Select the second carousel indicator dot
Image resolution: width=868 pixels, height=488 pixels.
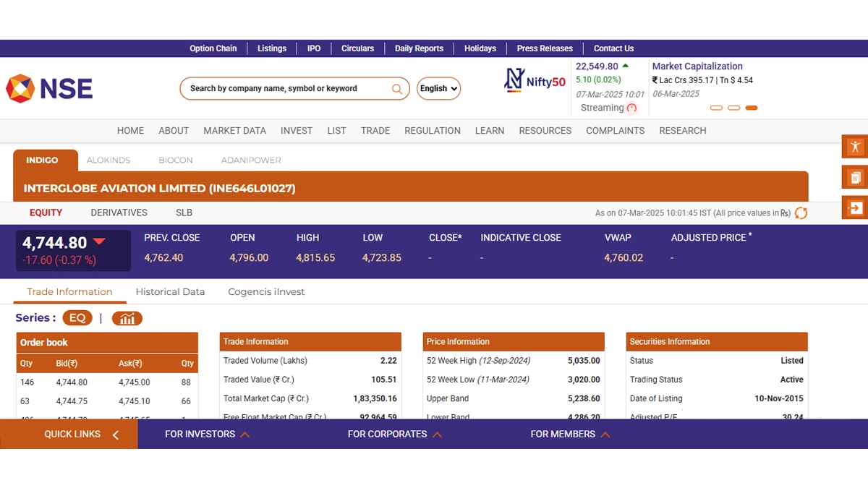point(733,108)
